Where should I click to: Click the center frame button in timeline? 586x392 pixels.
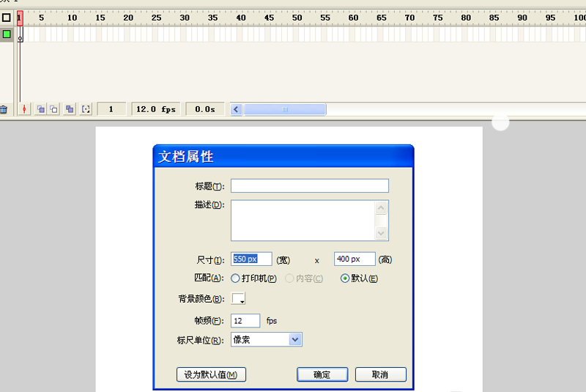(x=24, y=109)
